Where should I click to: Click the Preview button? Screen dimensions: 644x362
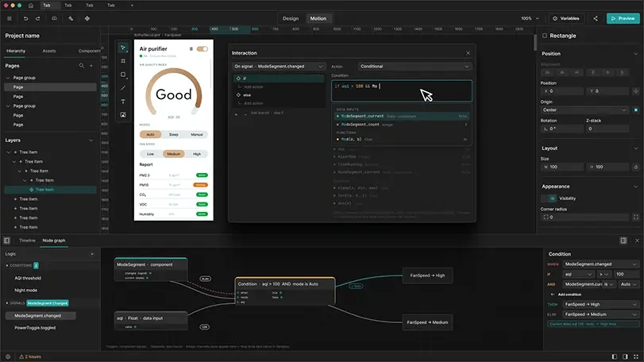(623, 18)
